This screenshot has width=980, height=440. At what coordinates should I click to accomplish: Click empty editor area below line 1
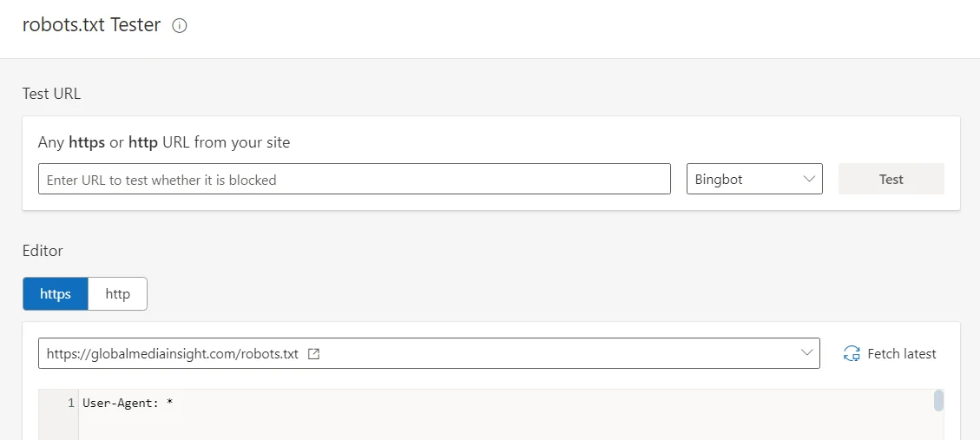(x=506, y=428)
